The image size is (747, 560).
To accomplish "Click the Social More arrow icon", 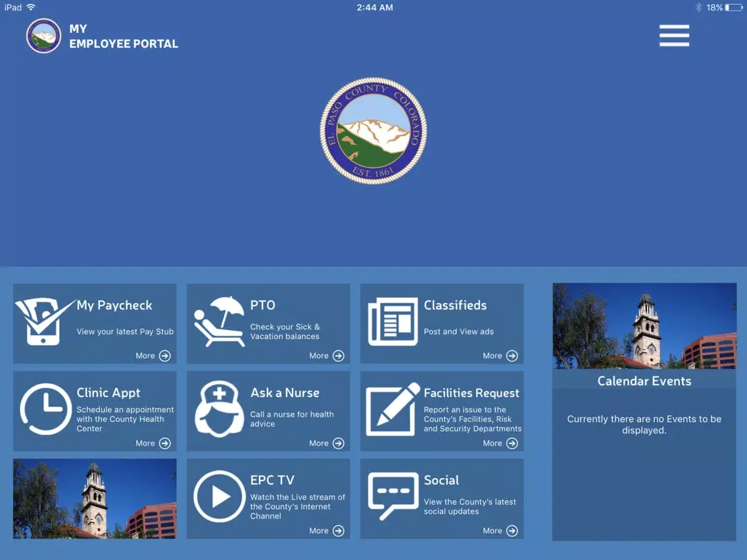I will pyautogui.click(x=512, y=531).
